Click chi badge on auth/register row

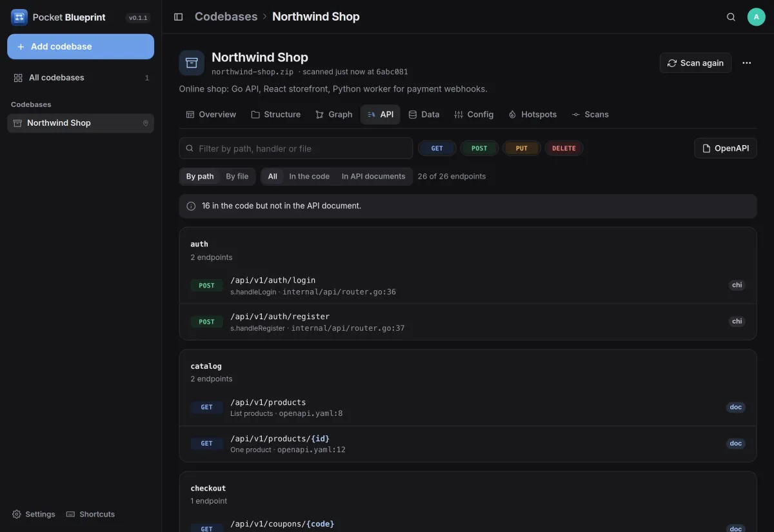pyautogui.click(x=737, y=321)
